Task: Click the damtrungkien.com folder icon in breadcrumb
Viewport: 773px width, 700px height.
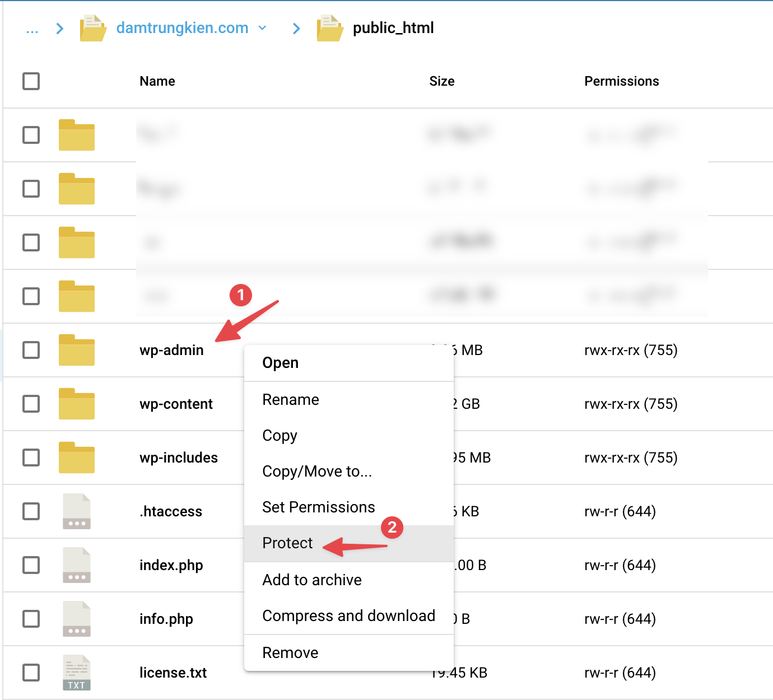Action: click(93, 28)
